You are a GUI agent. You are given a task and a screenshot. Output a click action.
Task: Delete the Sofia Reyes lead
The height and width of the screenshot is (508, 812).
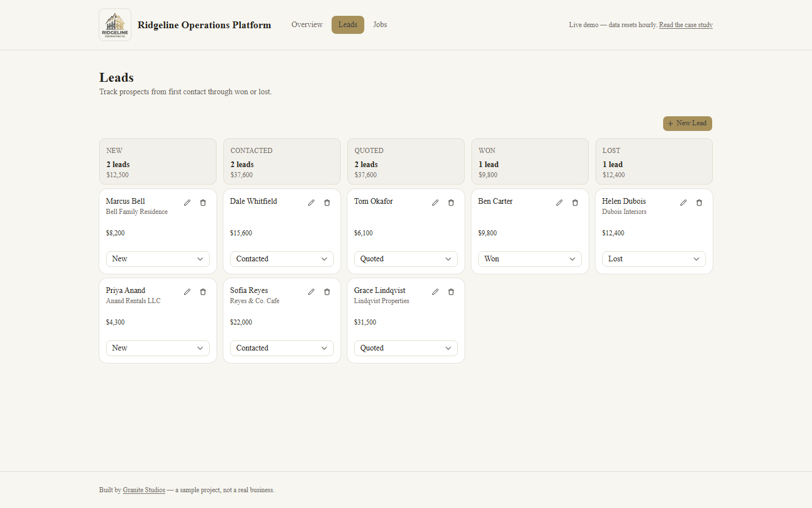tap(327, 292)
